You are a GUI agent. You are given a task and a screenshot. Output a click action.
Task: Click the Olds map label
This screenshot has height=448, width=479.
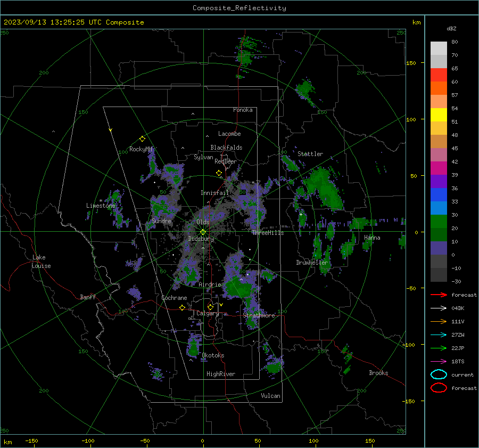(203, 222)
